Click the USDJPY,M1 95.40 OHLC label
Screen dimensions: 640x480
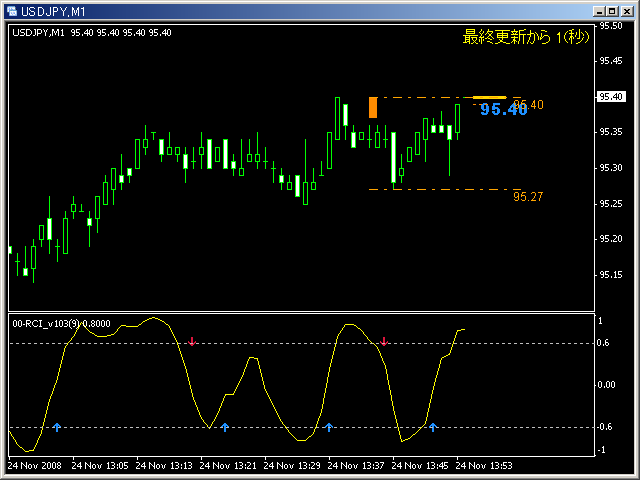(x=92, y=33)
